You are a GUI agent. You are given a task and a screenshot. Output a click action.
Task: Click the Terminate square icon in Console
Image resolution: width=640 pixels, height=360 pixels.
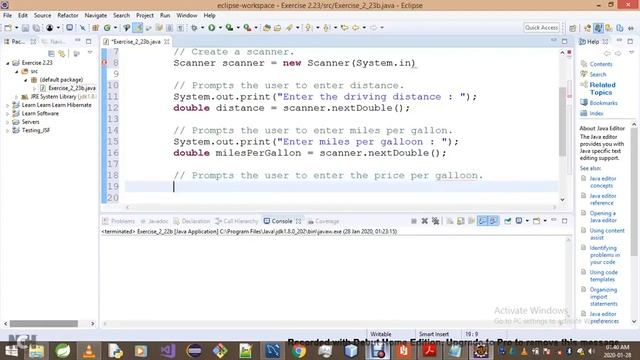pos(414,221)
